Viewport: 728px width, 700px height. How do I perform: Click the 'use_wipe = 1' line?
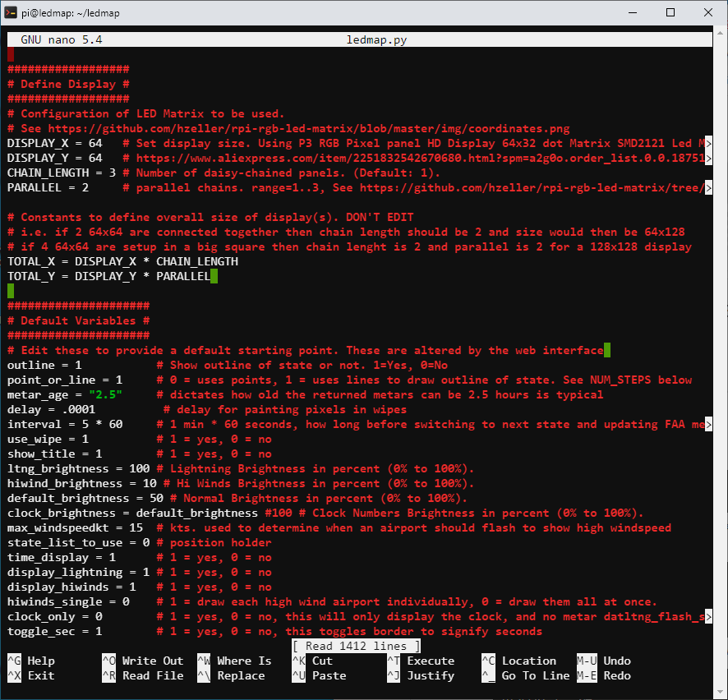(48, 439)
